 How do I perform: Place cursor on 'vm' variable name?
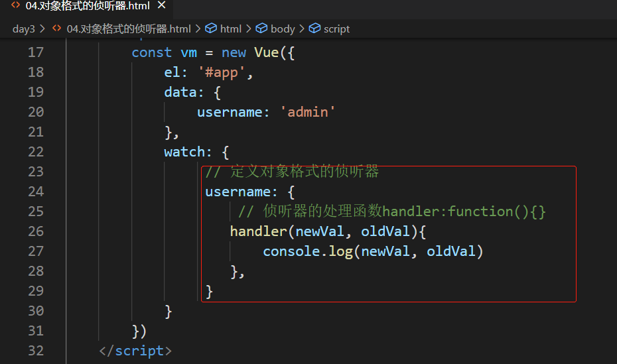[x=188, y=52]
